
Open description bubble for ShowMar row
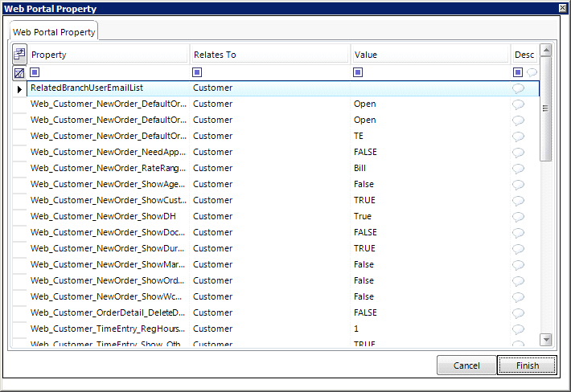(x=518, y=265)
